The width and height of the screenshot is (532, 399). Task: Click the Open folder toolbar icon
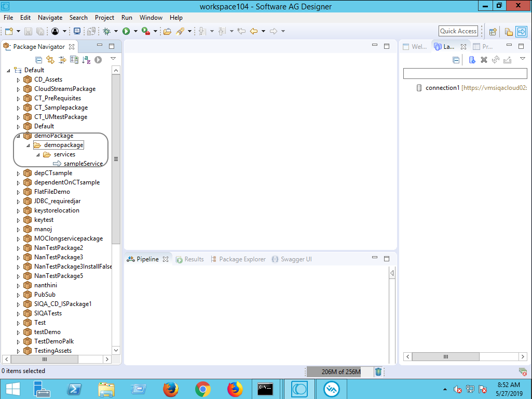pyautogui.click(x=167, y=31)
